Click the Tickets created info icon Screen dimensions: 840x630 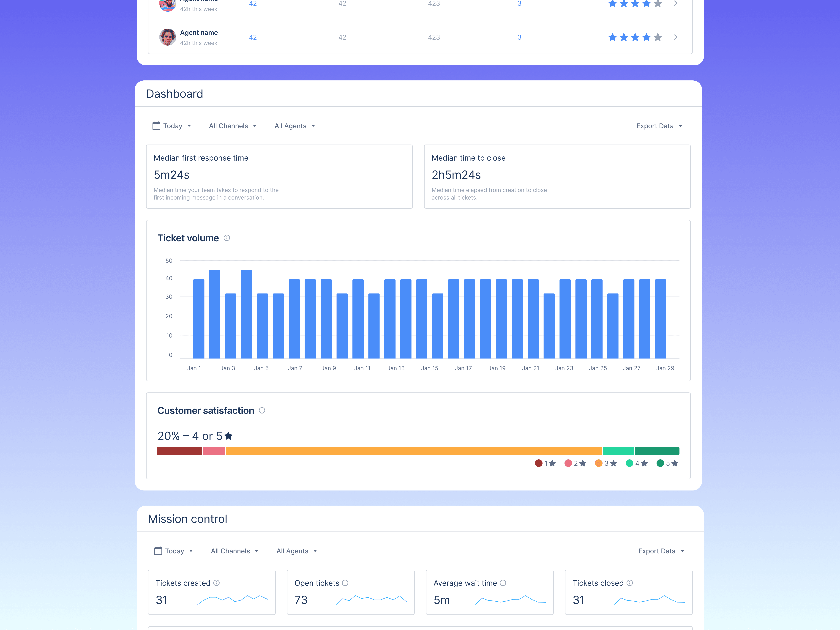tap(216, 583)
